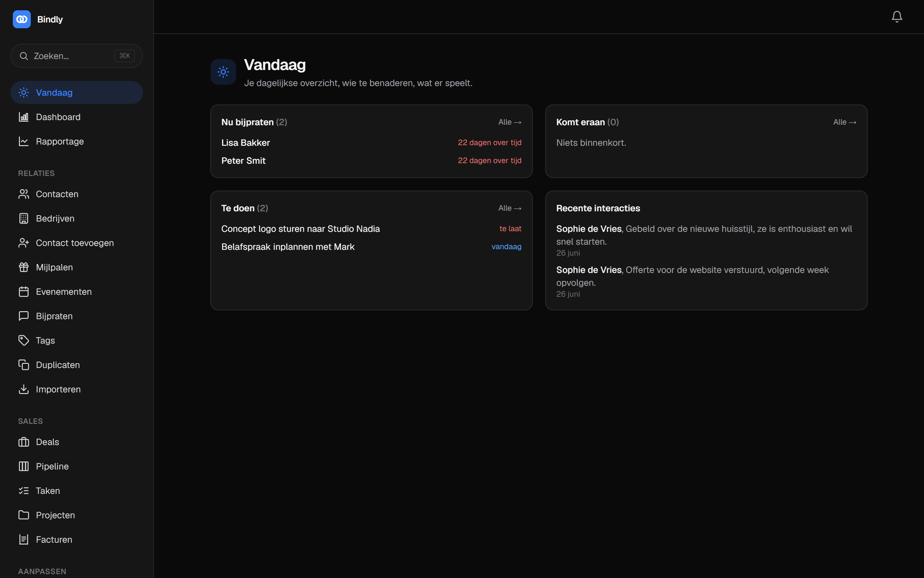The image size is (924, 578).
Task: Click the 'vandaag' due label
Action: click(x=506, y=247)
